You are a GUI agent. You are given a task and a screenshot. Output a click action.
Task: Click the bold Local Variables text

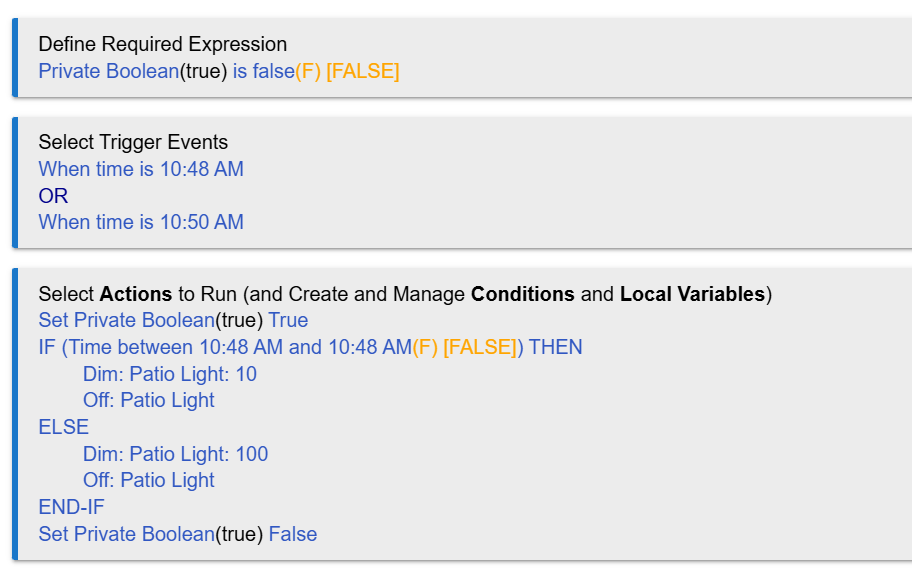[692, 294]
